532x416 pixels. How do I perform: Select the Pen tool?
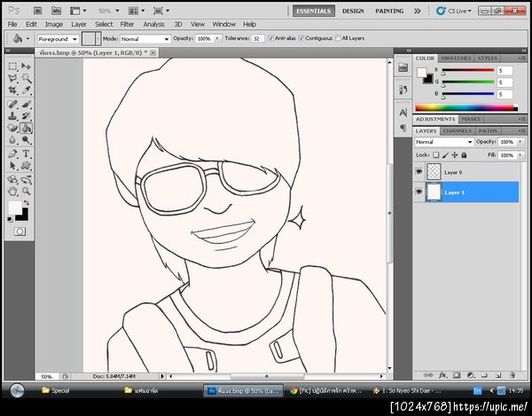point(12,153)
